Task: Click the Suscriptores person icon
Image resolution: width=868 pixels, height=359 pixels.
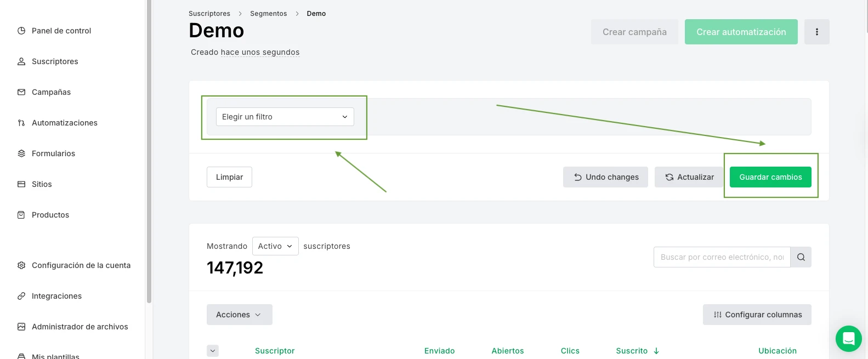Action: point(21,61)
